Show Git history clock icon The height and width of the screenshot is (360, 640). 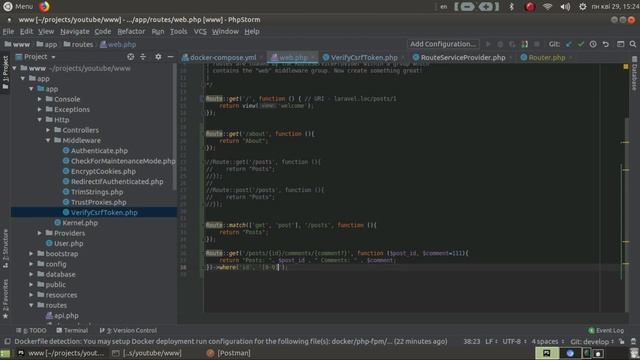coord(593,44)
